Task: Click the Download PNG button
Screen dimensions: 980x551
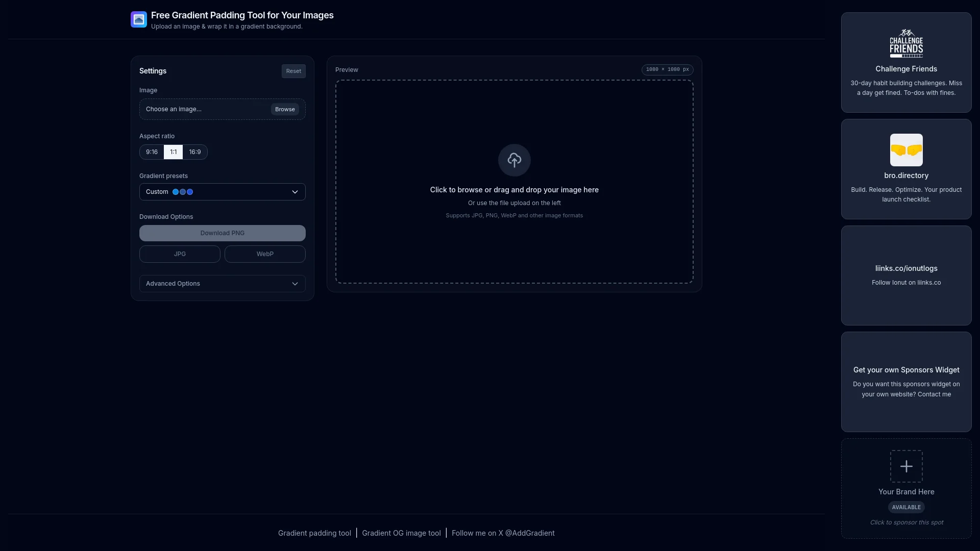Action: click(x=222, y=233)
